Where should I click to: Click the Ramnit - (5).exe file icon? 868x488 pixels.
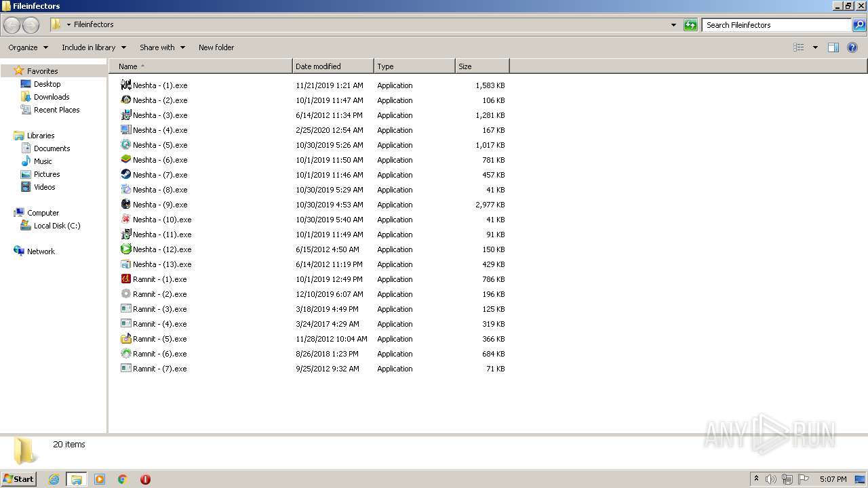pyautogui.click(x=125, y=339)
